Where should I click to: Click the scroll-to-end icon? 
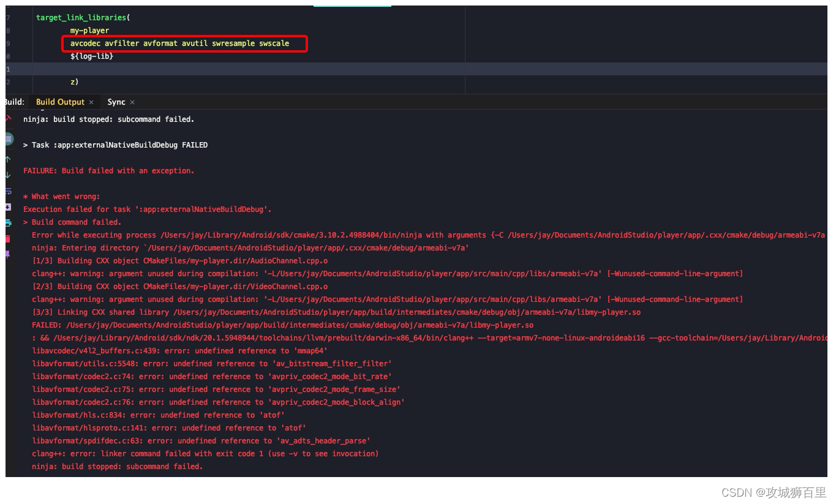coord(8,207)
